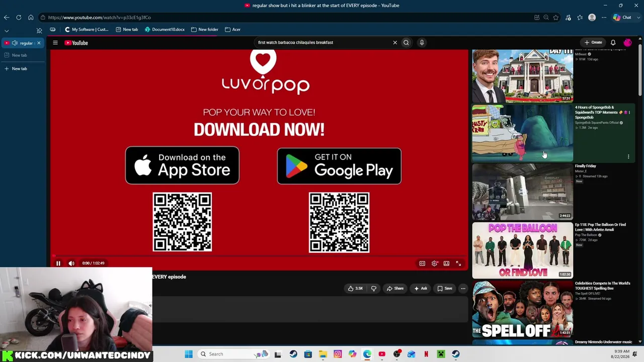Open the Edge profile avatar
Viewport: 644px width, 362px height.
pyautogui.click(x=592, y=18)
